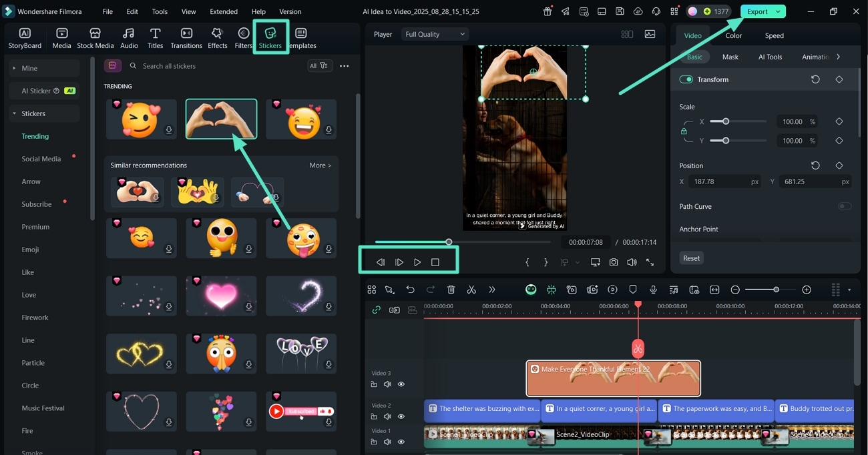Switch to the Color tab
This screenshot has height=455, width=868.
tap(733, 35)
